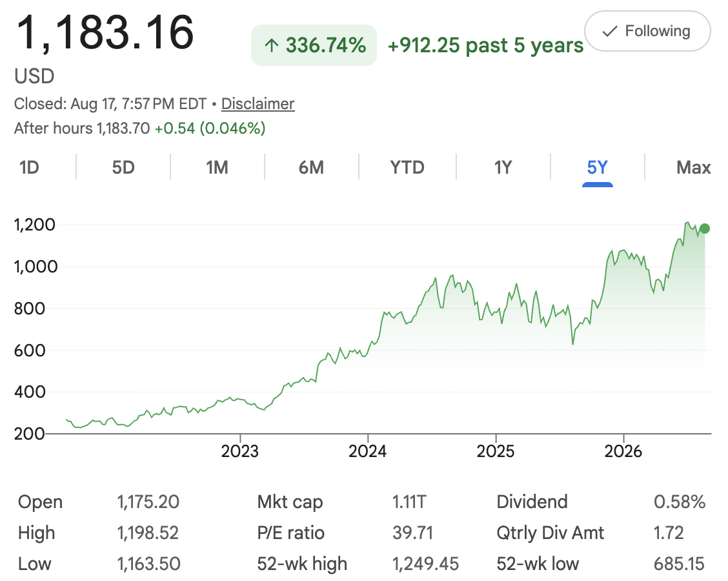
Task: Open the Disclaimer link
Action: 258,103
